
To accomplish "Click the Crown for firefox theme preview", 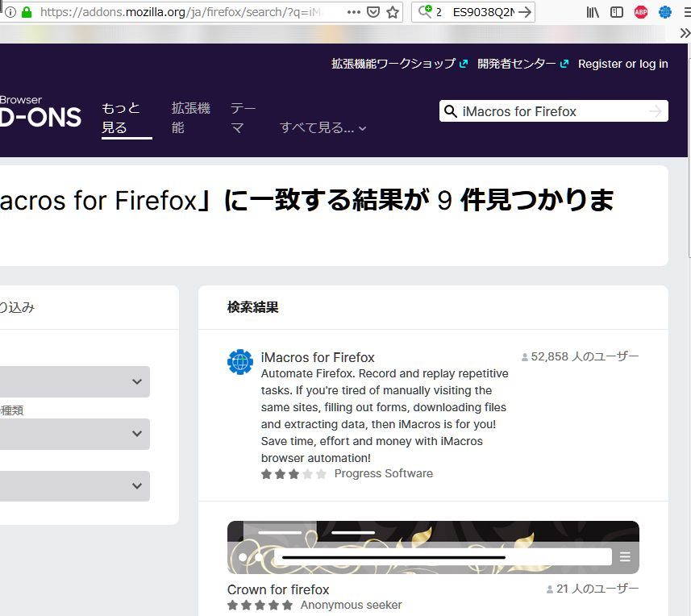I will pyautogui.click(x=433, y=547).
